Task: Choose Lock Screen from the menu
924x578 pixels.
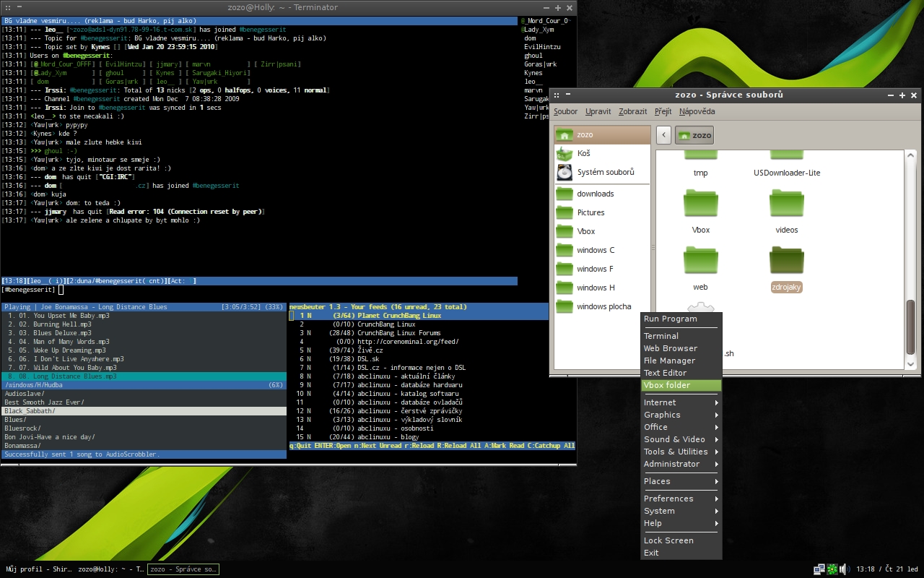Action: coord(681,540)
